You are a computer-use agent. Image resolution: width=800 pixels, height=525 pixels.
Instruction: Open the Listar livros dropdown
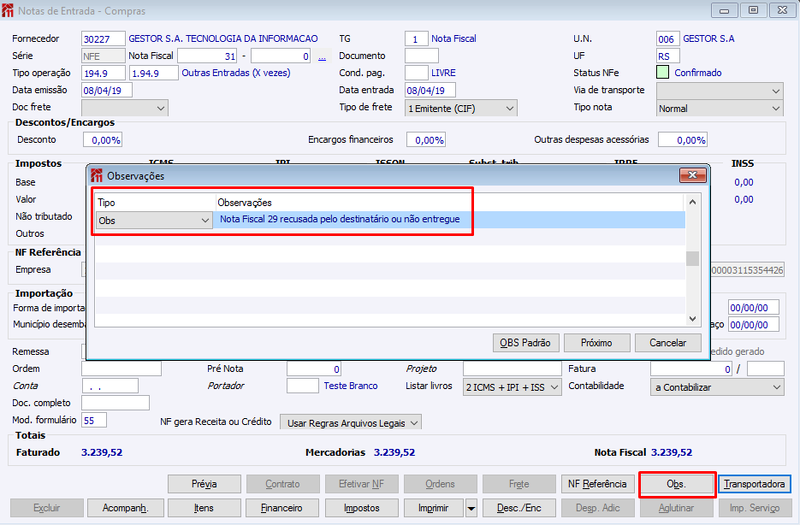coord(554,387)
